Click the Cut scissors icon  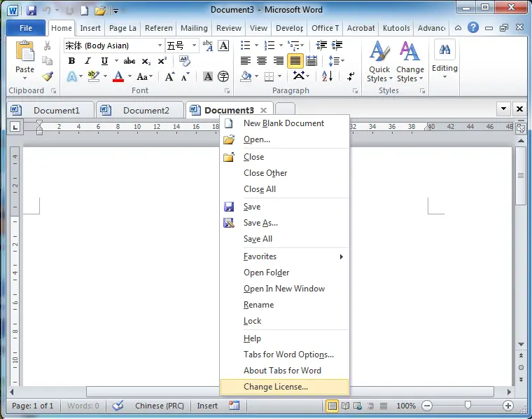pos(47,46)
